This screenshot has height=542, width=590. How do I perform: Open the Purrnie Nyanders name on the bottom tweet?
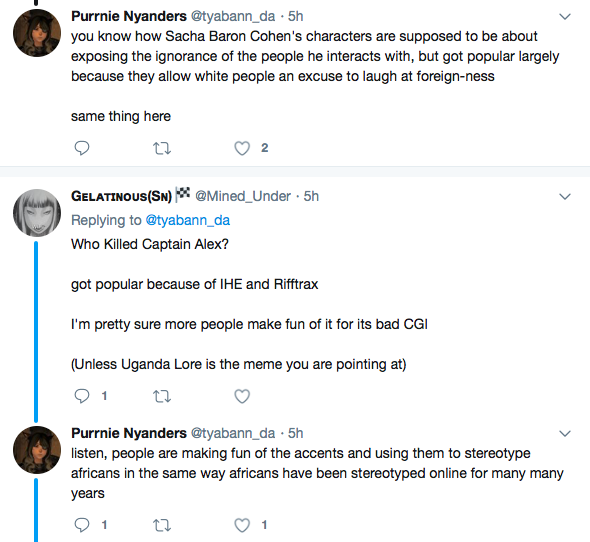tap(129, 433)
